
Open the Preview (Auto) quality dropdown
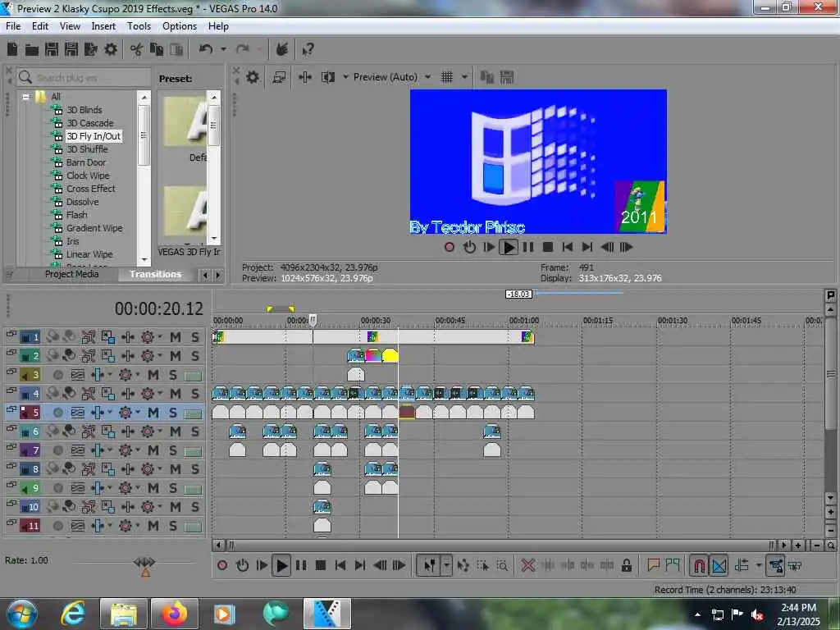pyautogui.click(x=427, y=77)
